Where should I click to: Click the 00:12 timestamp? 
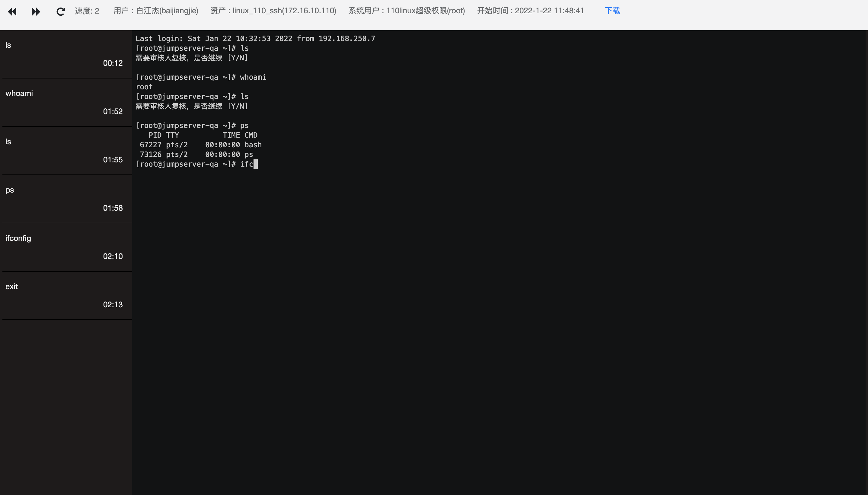pyautogui.click(x=113, y=63)
